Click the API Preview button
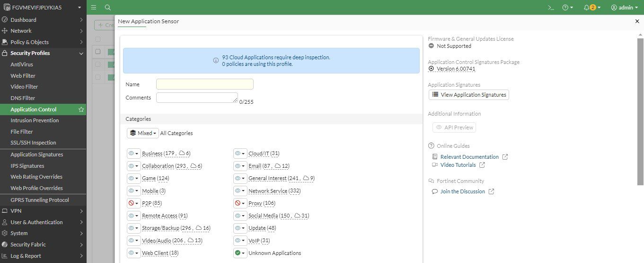This screenshot has width=644, height=263. (454, 127)
